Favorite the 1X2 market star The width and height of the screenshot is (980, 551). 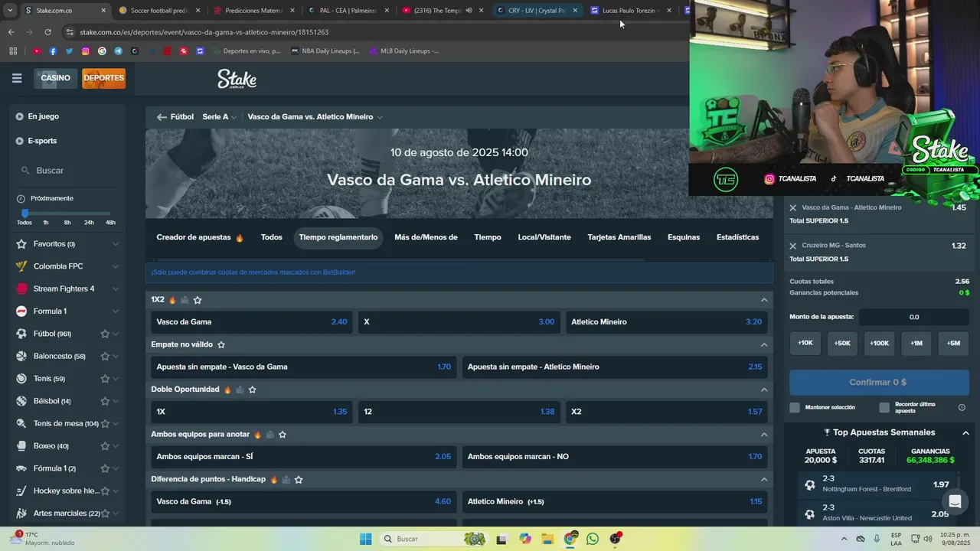[198, 300]
